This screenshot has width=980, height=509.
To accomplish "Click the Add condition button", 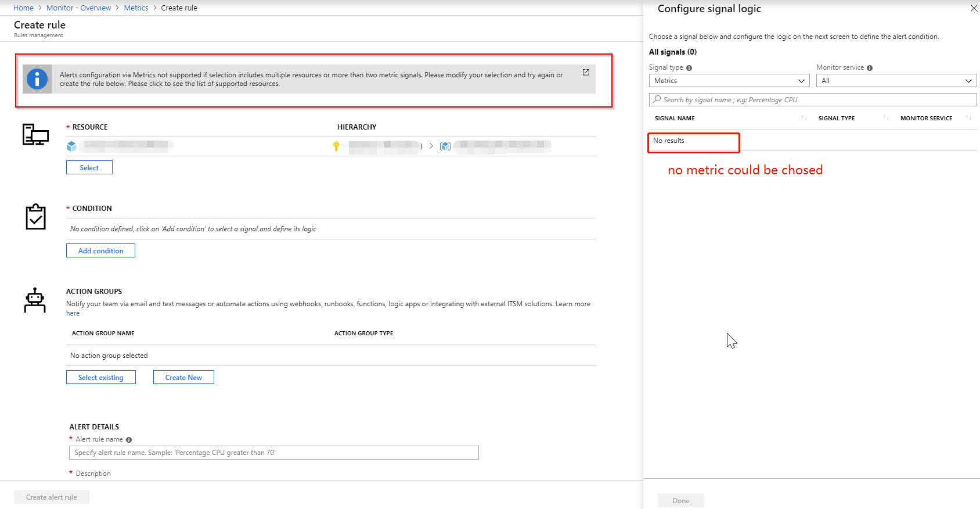I will [100, 250].
